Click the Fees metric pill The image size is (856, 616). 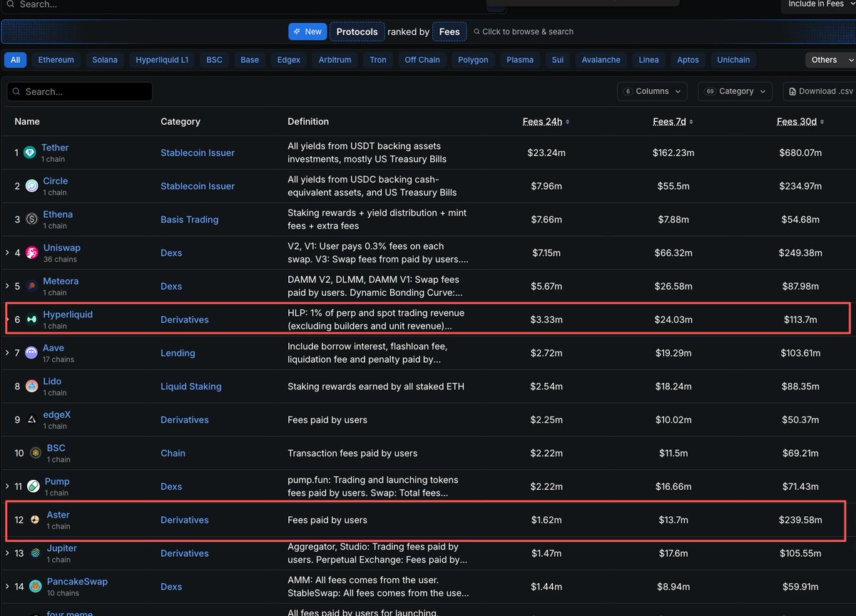pyautogui.click(x=449, y=31)
